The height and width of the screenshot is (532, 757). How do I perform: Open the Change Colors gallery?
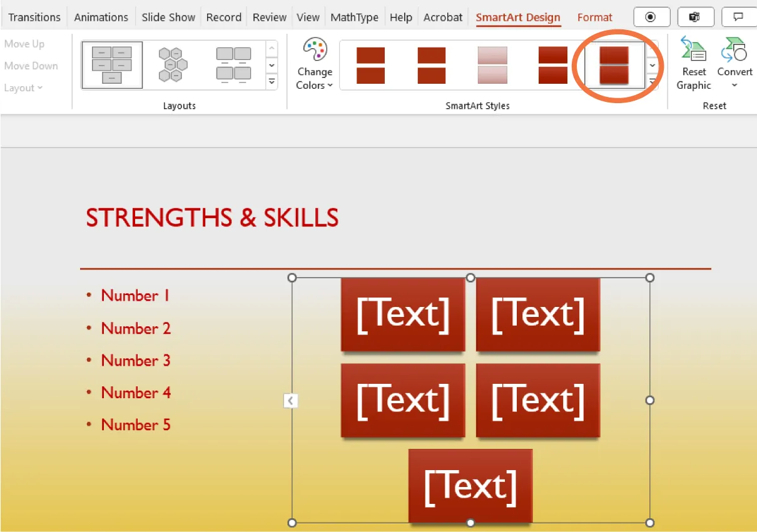pyautogui.click(x=313, y=64)
